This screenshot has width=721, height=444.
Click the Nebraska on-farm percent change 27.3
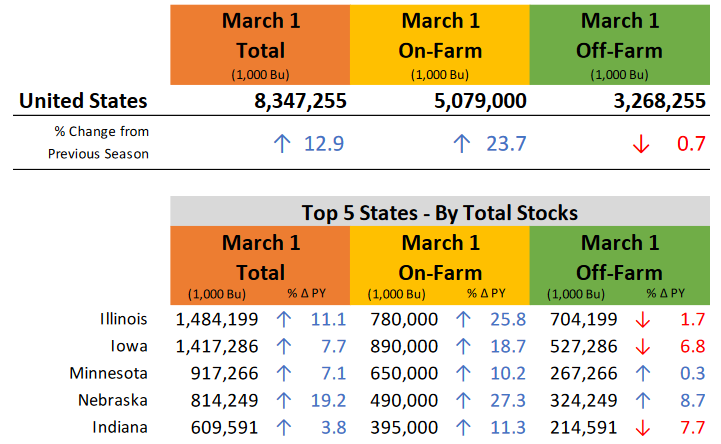[x=508, y=401]
